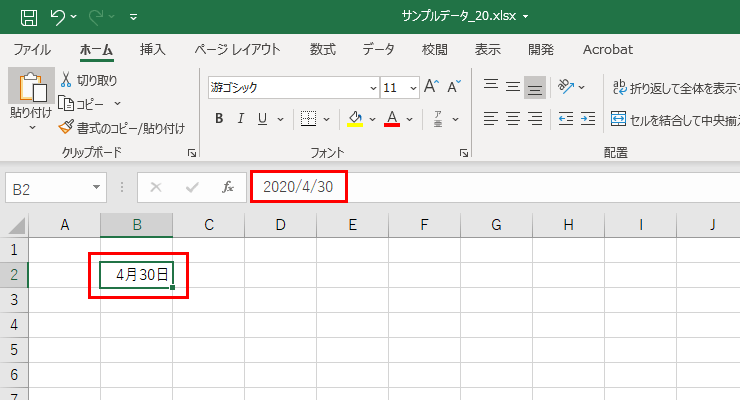Undo the last action
Image resolution: width=740 pixels, height=400 pixels.
click(58, 17)
